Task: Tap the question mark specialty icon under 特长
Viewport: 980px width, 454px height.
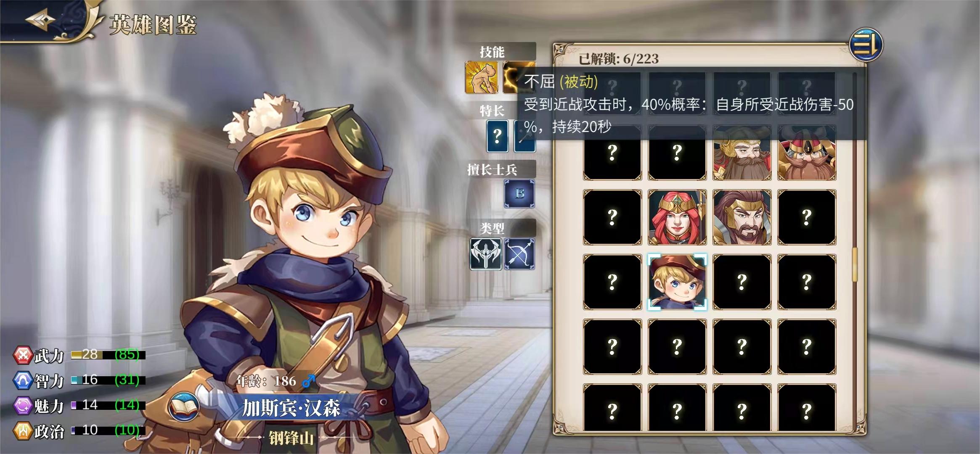Action: point(497,136)
